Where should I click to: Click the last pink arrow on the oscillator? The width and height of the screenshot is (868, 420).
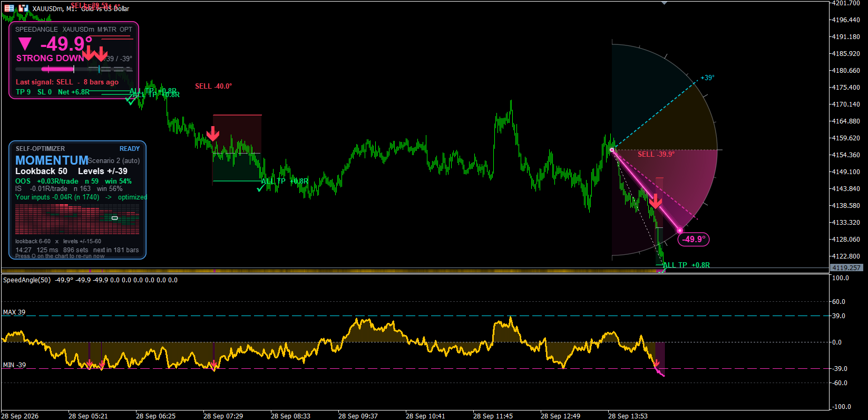point(657,364)
